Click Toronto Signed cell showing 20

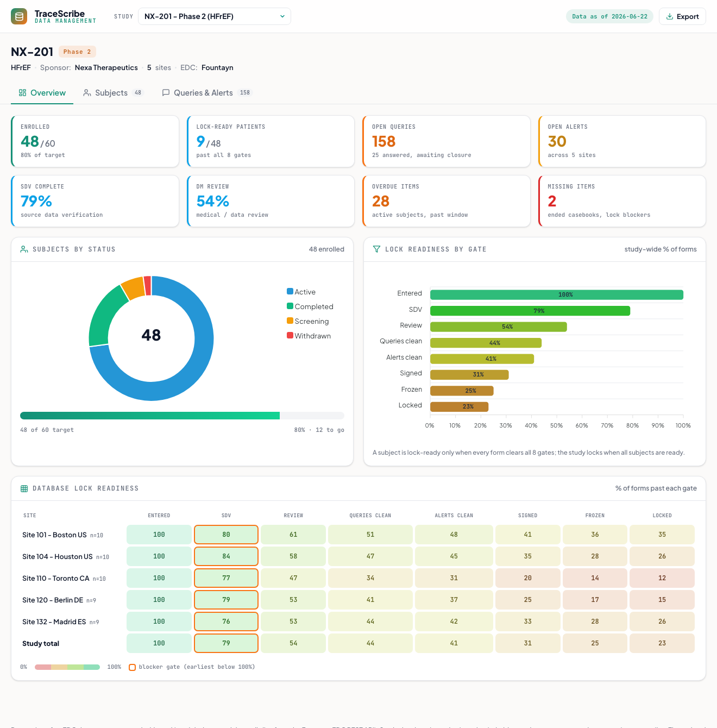click(528, 578)
